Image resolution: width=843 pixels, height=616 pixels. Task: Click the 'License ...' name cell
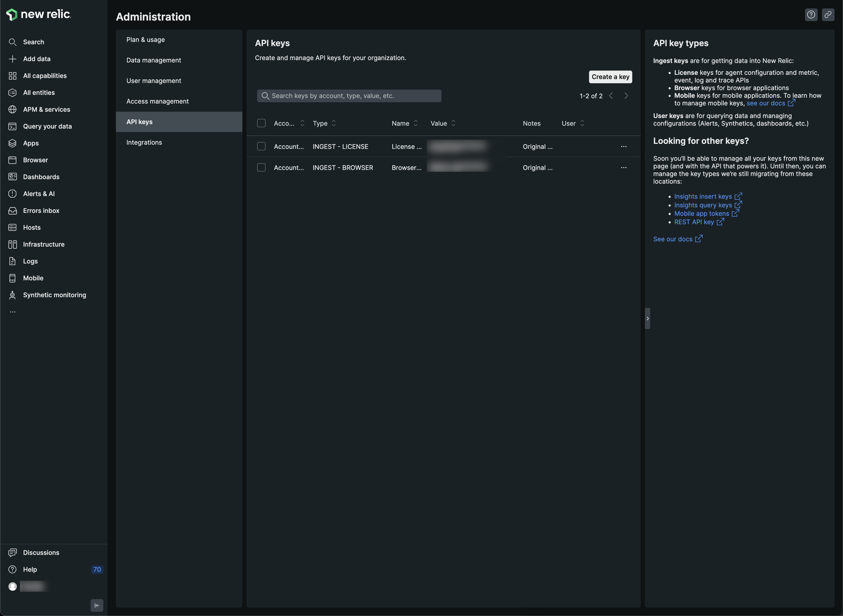[x=406, y=146]
